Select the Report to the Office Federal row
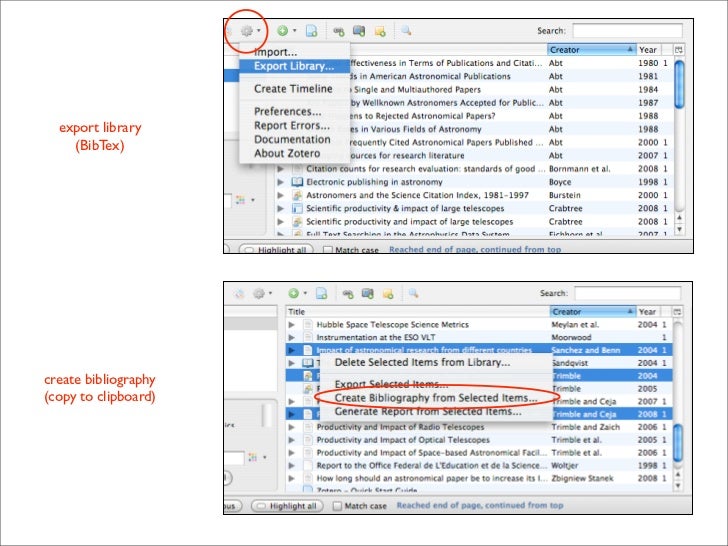This screenshot has width=728, height=546. click(478, 465)
